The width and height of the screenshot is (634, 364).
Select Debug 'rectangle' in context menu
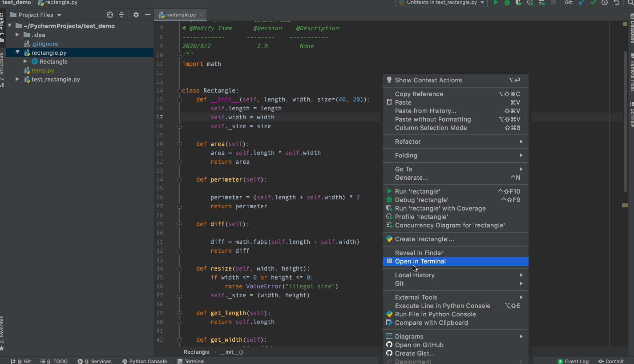(x=456, y=200)
